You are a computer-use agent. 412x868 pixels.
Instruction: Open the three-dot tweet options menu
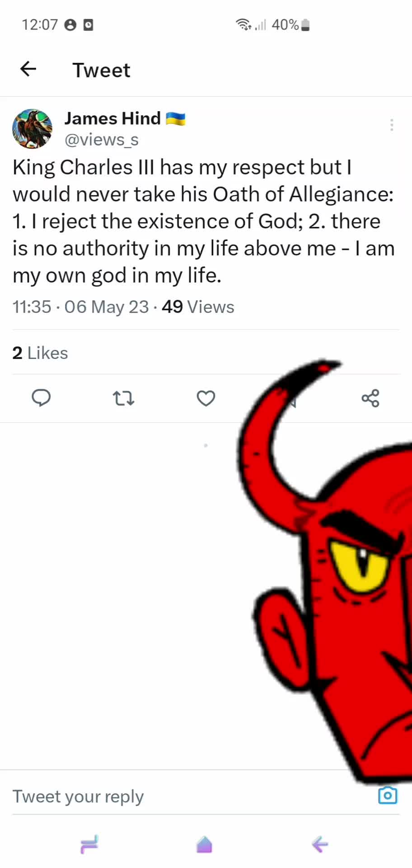click(392, 125)
